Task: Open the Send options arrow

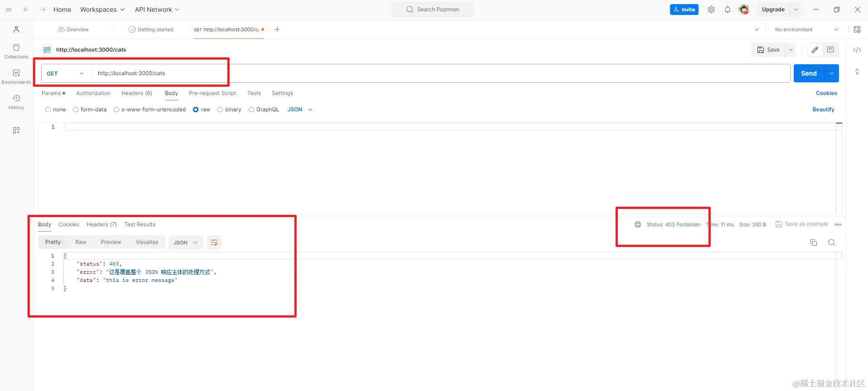Action: tap(832, 73)
